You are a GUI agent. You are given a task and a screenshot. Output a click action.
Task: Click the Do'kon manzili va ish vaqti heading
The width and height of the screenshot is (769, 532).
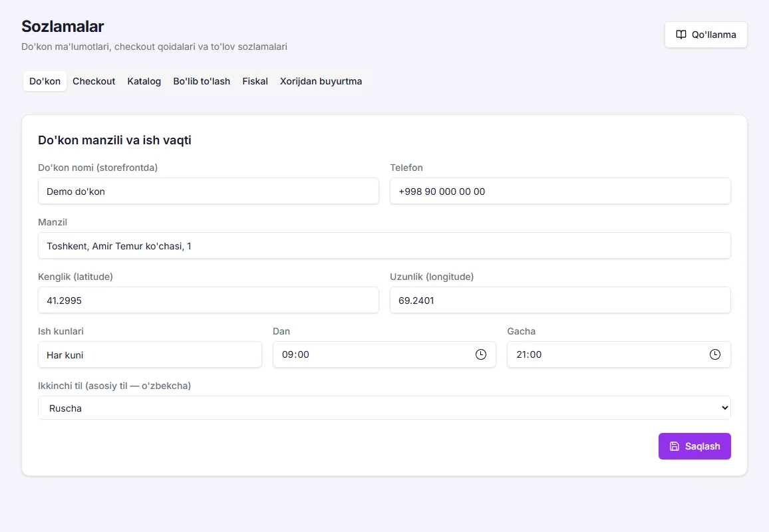114,140
